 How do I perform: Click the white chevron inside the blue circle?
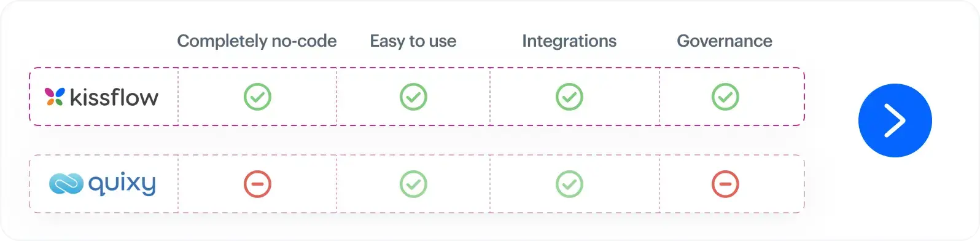pyautogui.click(x=895, y=120)
